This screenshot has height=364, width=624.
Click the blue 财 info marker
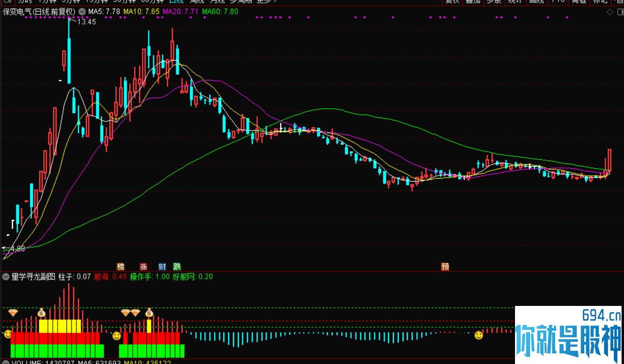coord(162,266)
